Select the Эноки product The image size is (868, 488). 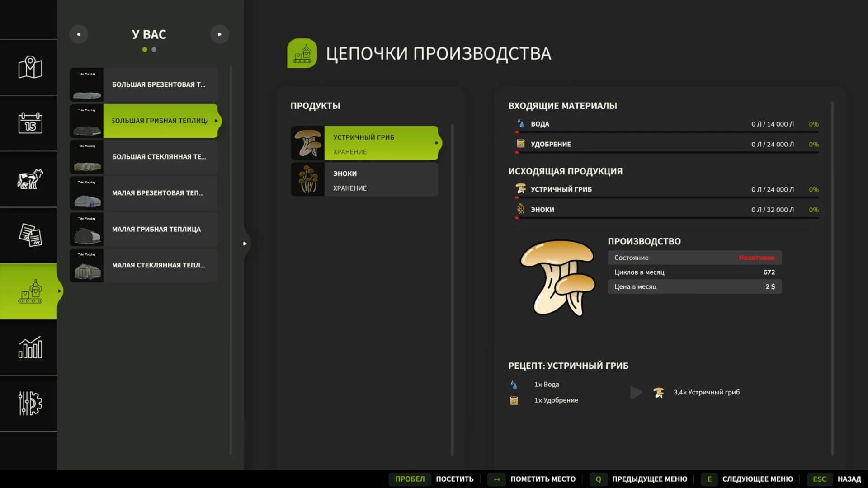(x=364, y=180)
